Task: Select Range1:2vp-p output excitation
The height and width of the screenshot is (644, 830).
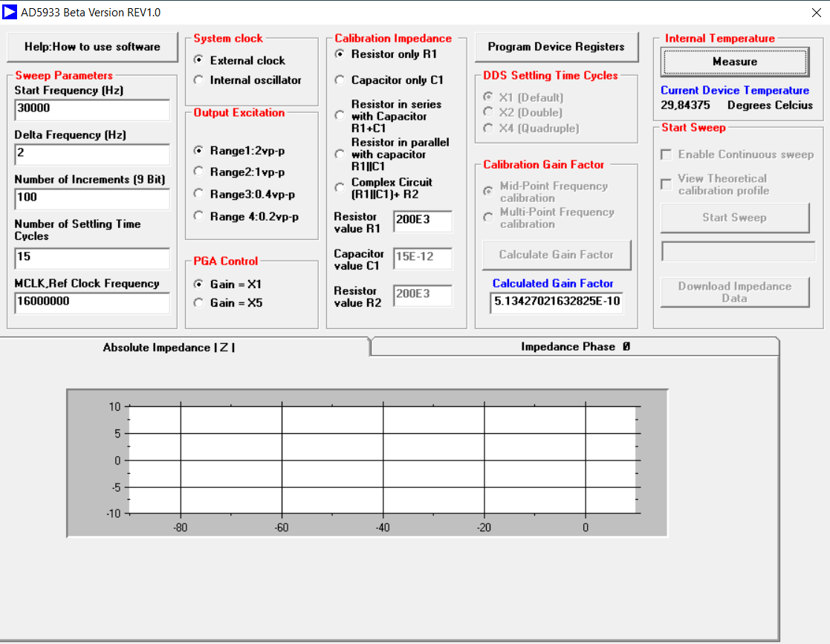Action: [239, 151]
